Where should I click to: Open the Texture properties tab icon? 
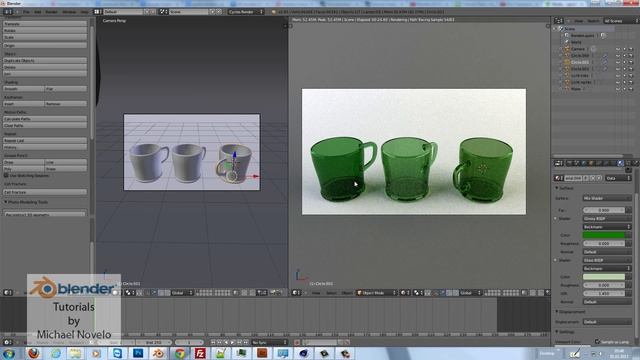point(628,163)
